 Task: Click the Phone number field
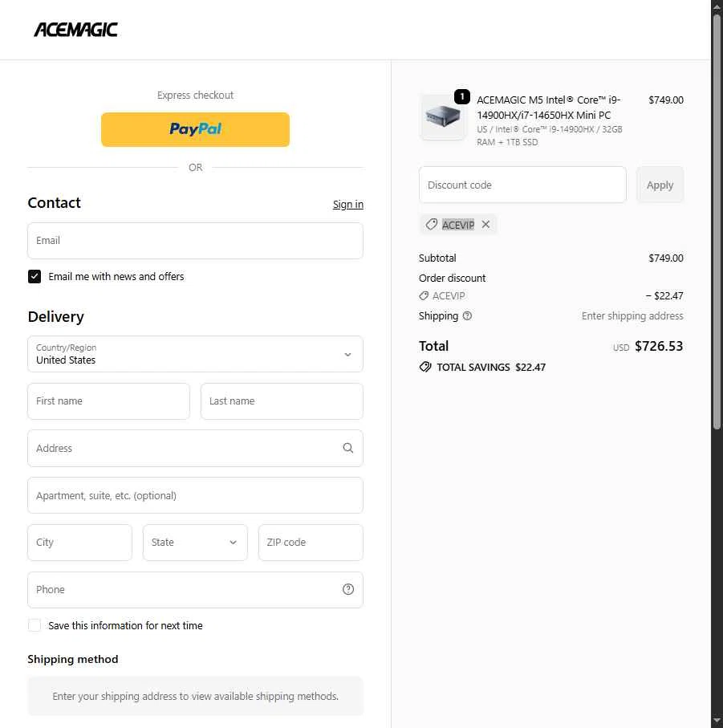click(195, 590)
